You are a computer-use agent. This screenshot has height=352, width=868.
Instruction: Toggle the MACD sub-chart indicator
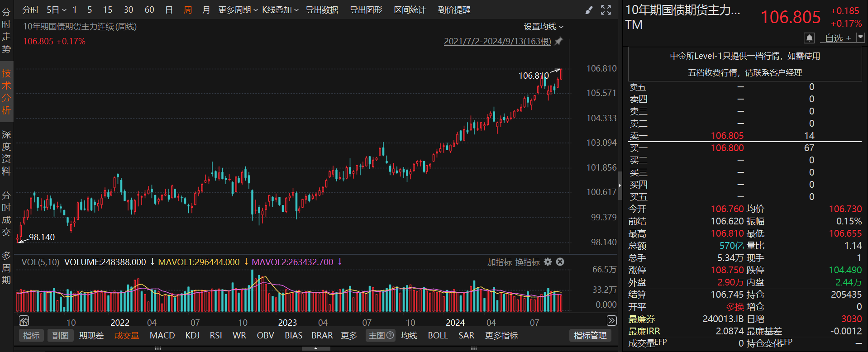click(x=162, y=335)
